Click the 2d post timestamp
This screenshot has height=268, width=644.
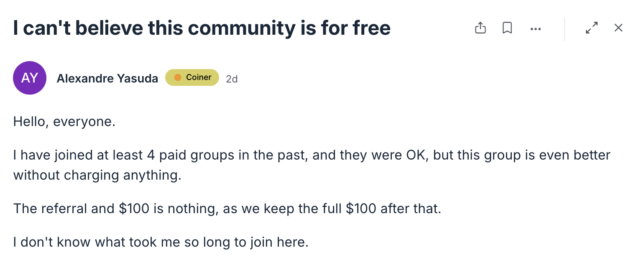pyautogui.click(x=232, y=79)
